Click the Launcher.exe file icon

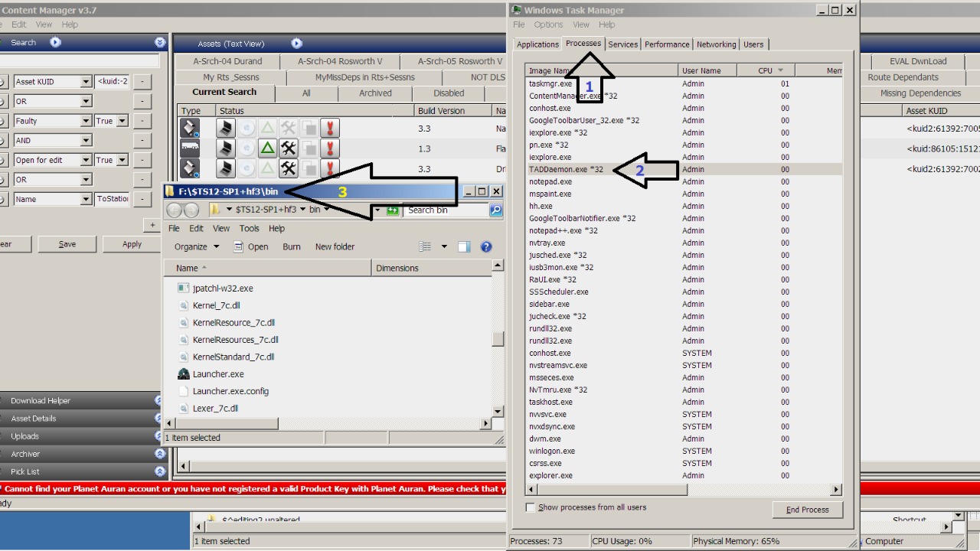[184, 374]
